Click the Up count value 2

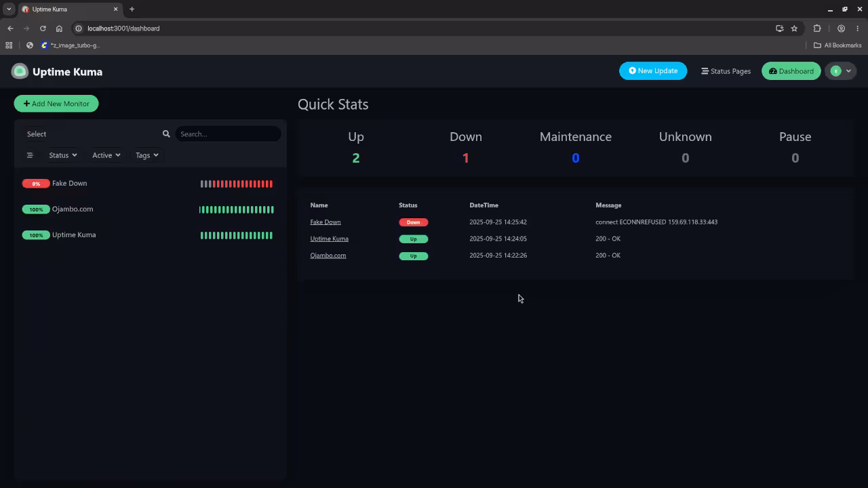coord(356,158)
